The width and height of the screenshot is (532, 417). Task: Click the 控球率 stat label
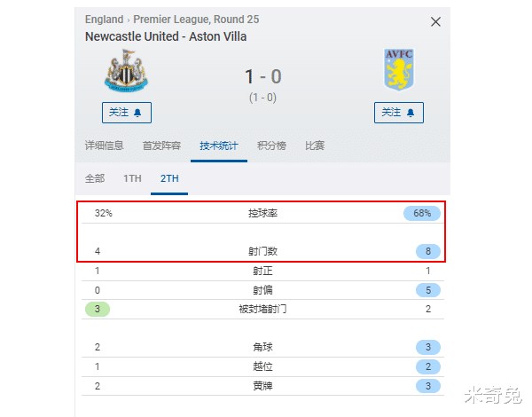click(262, 213)
